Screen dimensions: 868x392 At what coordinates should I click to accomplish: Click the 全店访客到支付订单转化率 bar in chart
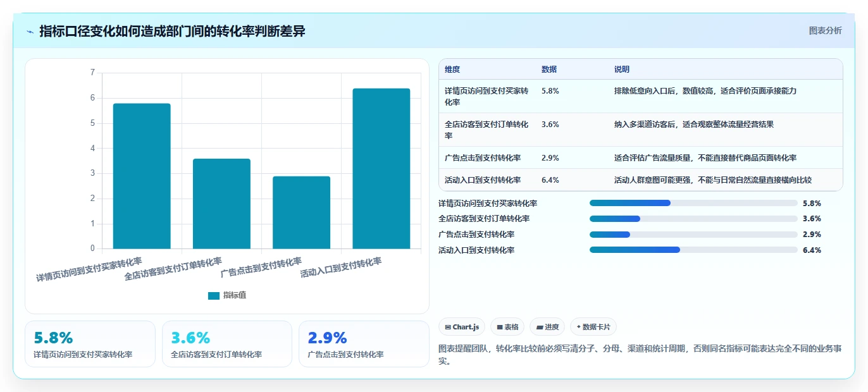pyautogui.click(x=221, y=204)
